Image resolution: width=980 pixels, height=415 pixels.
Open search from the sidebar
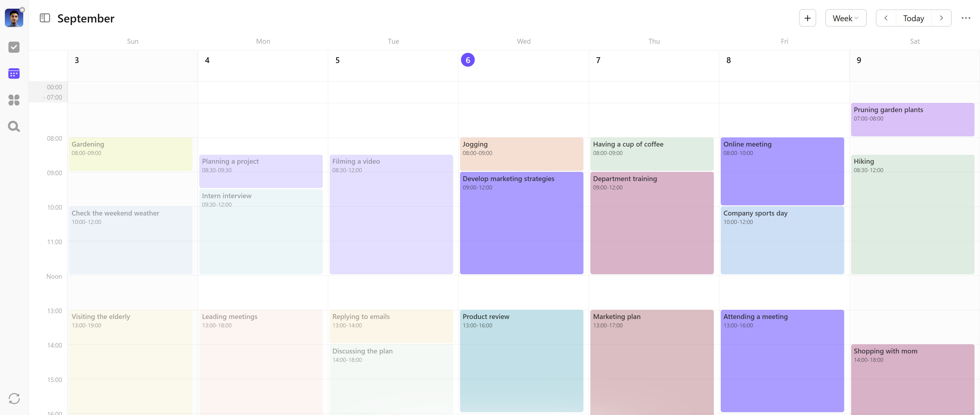pos(14,126)
